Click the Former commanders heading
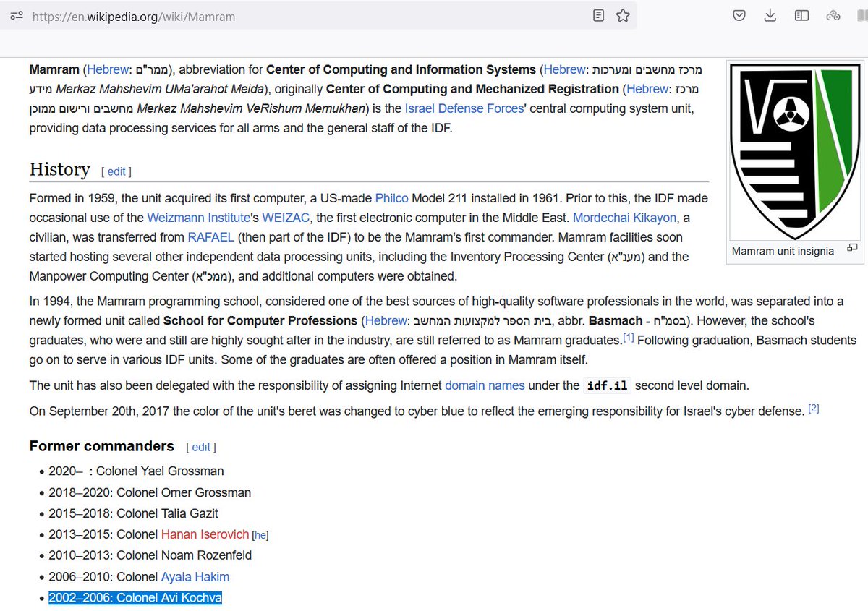868x611 pixels. (x=102, y=446)
